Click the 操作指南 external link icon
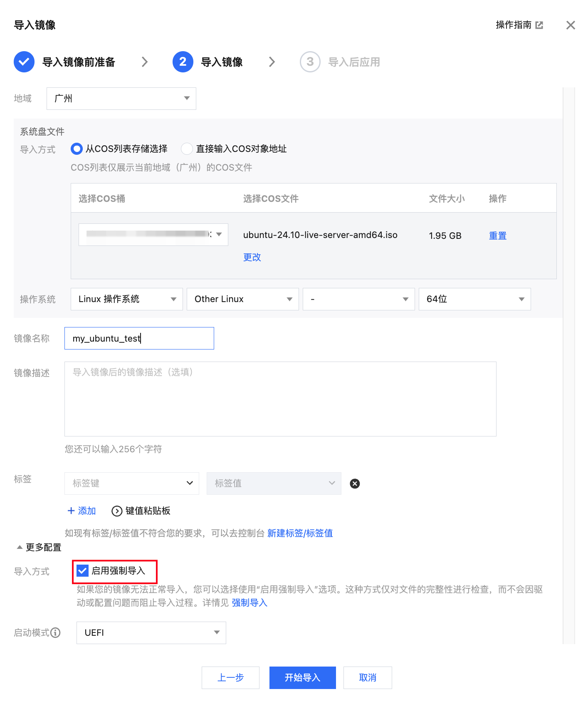The height and width of the screenshot is (704, 588). tap(539, 25)
